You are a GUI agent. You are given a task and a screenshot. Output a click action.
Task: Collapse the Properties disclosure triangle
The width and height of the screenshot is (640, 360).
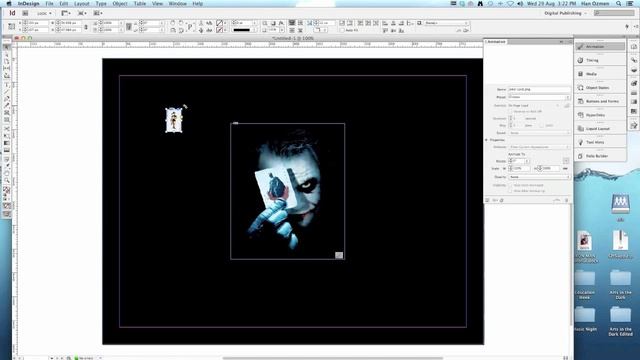(x=487, y=140)
